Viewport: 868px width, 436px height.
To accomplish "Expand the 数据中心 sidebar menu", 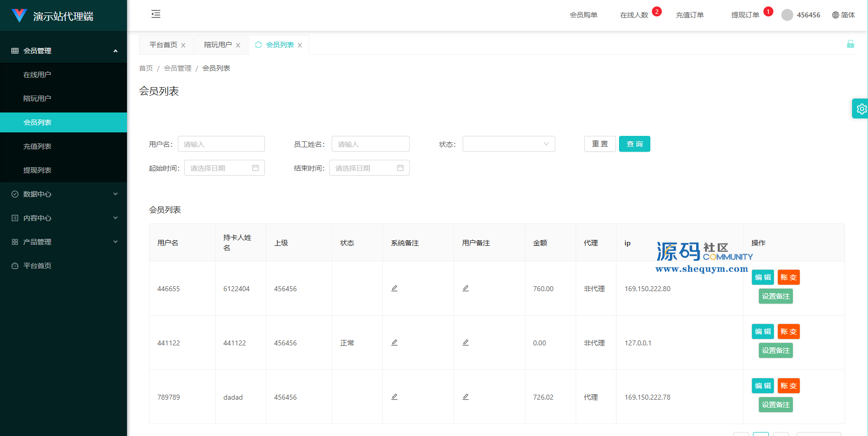I will (64, 194).
